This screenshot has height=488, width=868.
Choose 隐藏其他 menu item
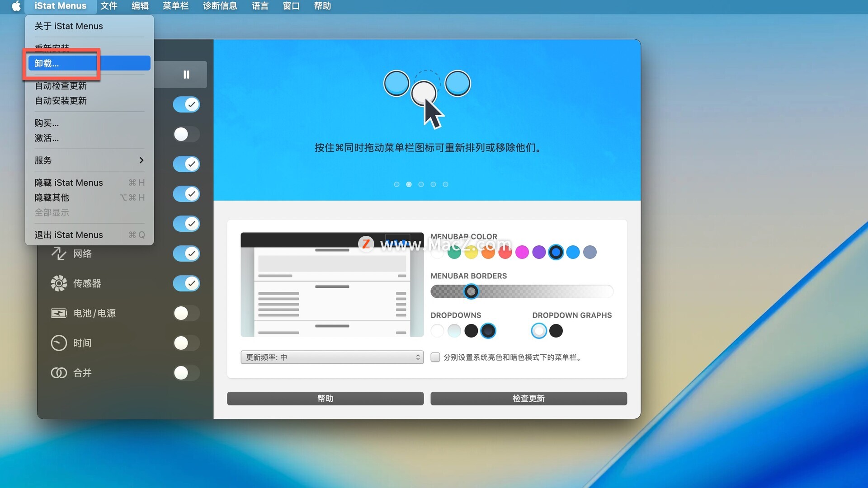[89, 197]
